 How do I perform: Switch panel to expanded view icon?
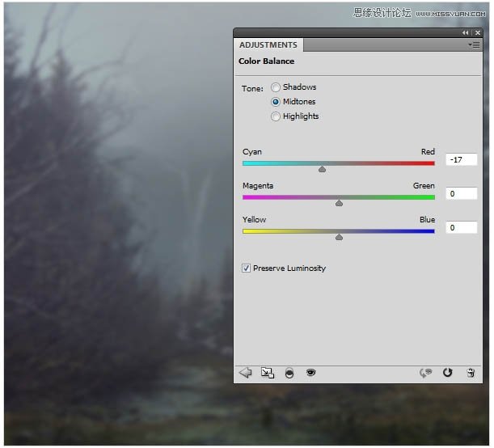268,373
